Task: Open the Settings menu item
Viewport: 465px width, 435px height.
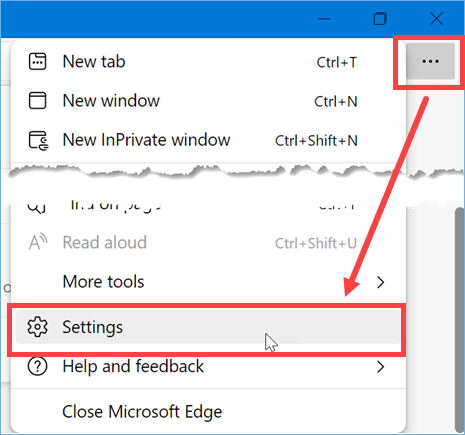Action: [x=208, y=327]
